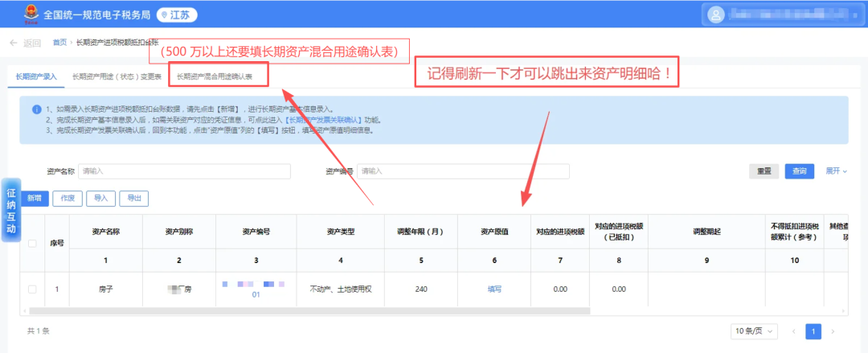Click the 资产原值 column header
The width and height of the screenshot is (868, 353).
494,232
